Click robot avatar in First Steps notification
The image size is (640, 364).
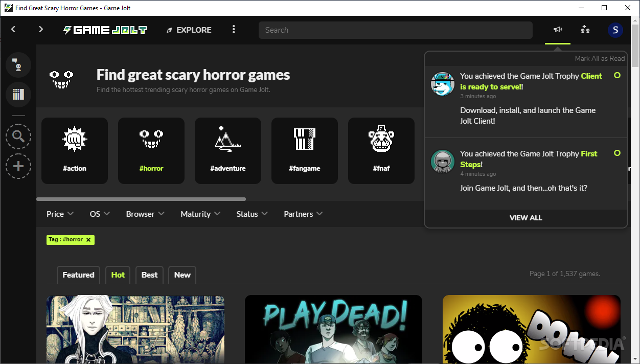pos(443,162)
